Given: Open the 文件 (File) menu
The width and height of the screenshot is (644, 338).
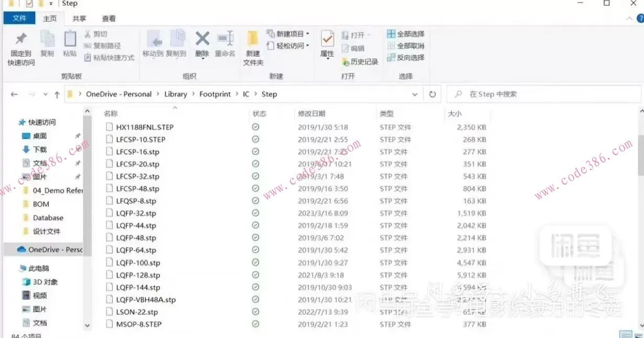Looking at the screenshot, I should [19, 18].
